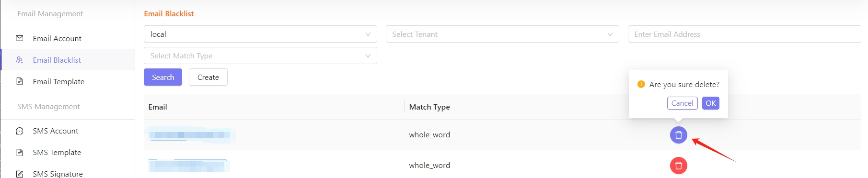Click the red delete icon in second row
Screen dimensions: 868x178
[678, 166]
